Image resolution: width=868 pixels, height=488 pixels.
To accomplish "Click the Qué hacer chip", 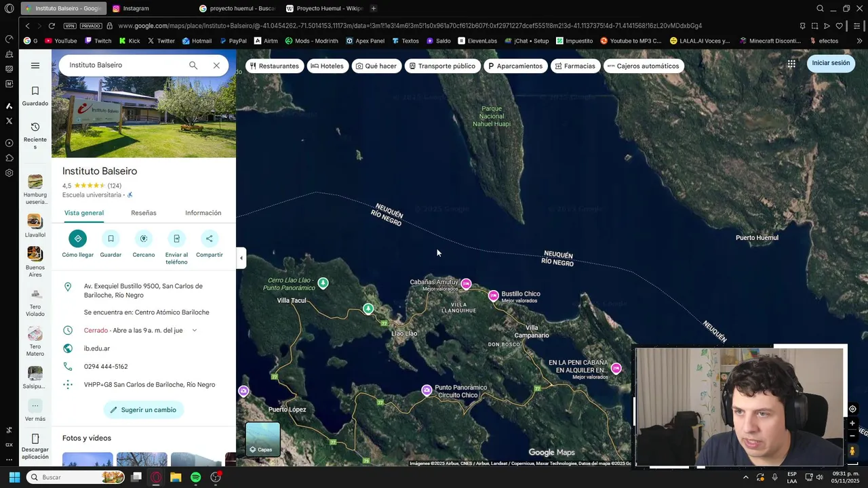I will pos(376,66).
